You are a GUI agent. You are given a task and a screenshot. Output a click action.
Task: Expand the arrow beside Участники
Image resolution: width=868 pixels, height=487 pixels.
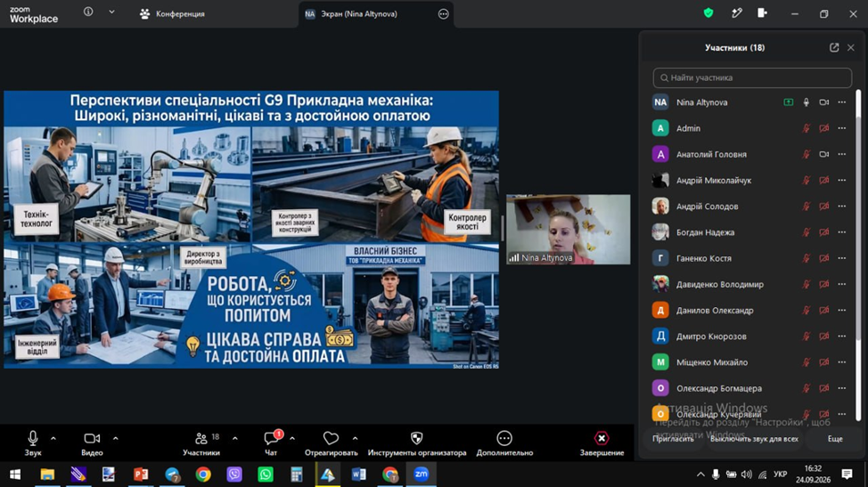pyautogui.click(x=235, y=438)
